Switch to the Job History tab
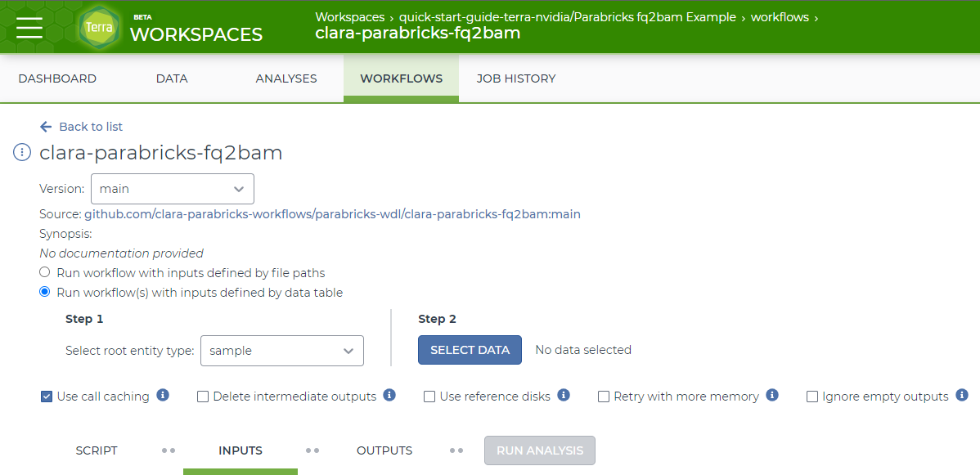980x475 pixels. (x=516, y=78)
